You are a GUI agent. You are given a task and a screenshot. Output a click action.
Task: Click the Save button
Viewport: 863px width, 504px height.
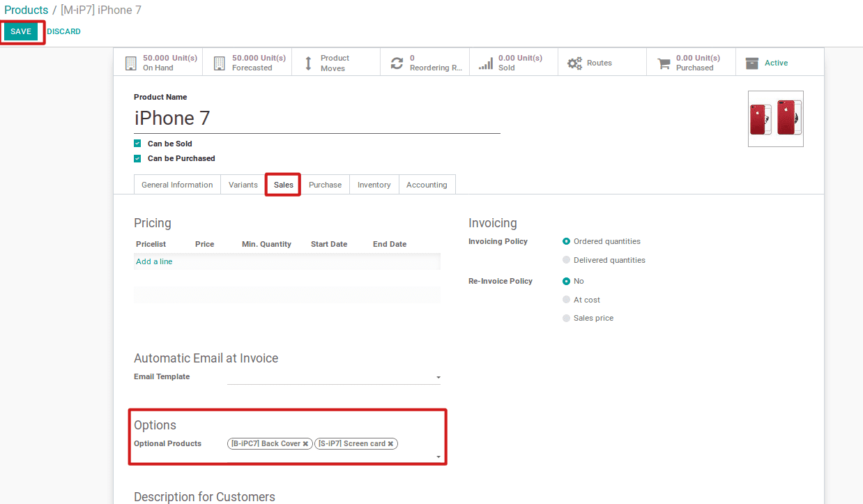pos(21,31)
